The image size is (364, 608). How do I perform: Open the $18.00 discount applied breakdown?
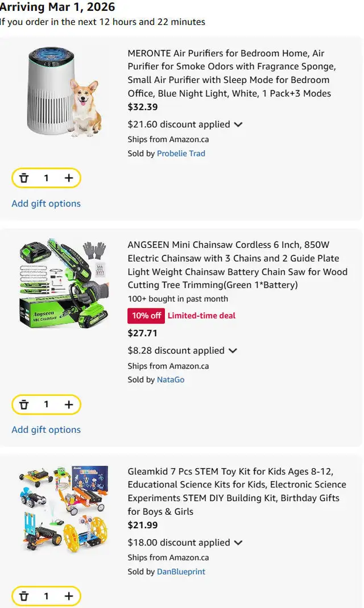tap(238, 543)
